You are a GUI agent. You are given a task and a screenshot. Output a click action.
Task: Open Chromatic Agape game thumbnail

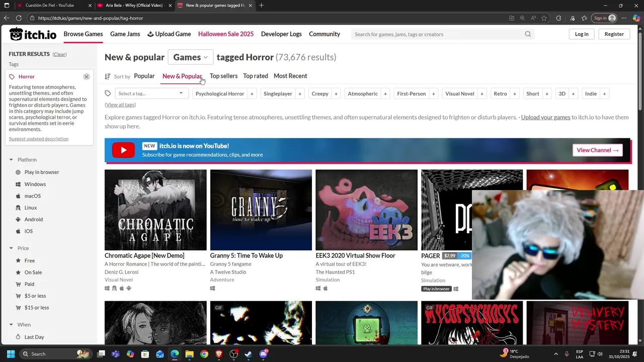[155, 210]
